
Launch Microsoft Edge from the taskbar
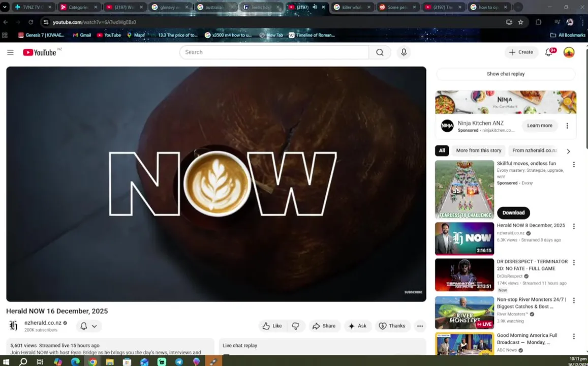(75, 361)
